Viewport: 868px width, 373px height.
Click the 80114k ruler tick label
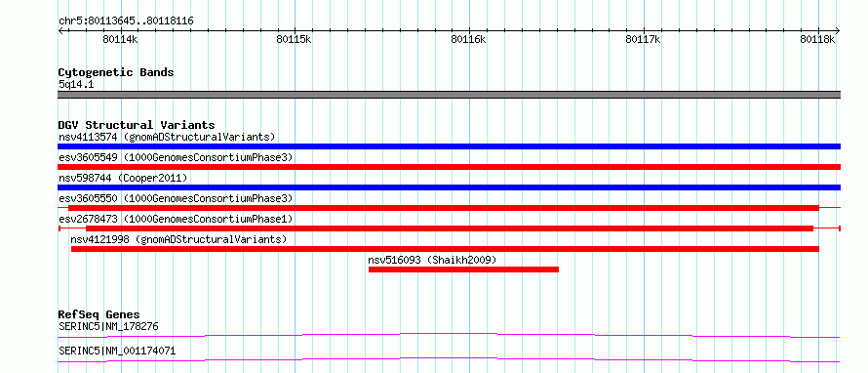(x=120, y=39)
